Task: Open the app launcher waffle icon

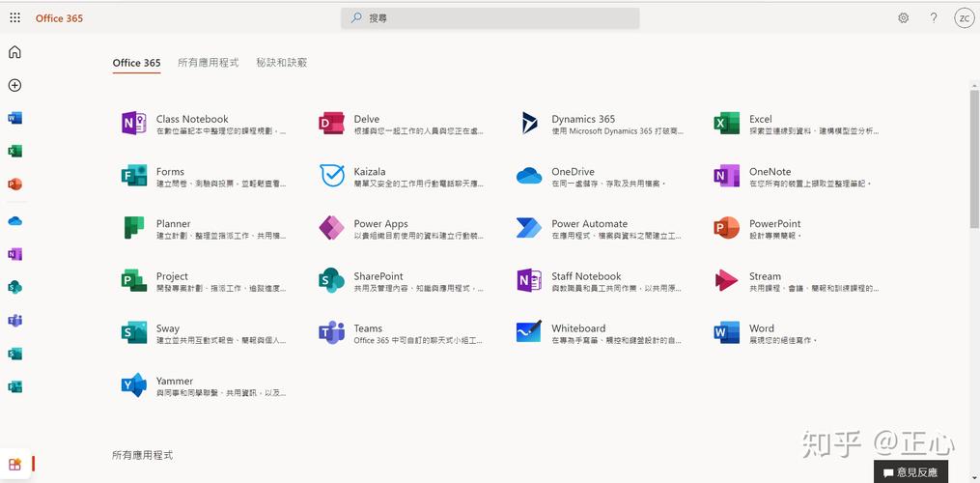Action: point(15,18)
